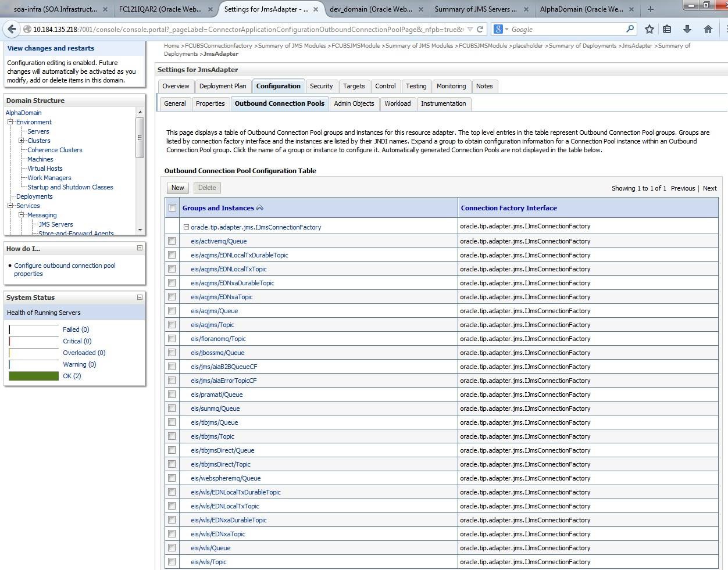Tick the eis/wls/Topic row checkbox
The height and width of the screenshot is (570, 728).
tap(172, 562)
